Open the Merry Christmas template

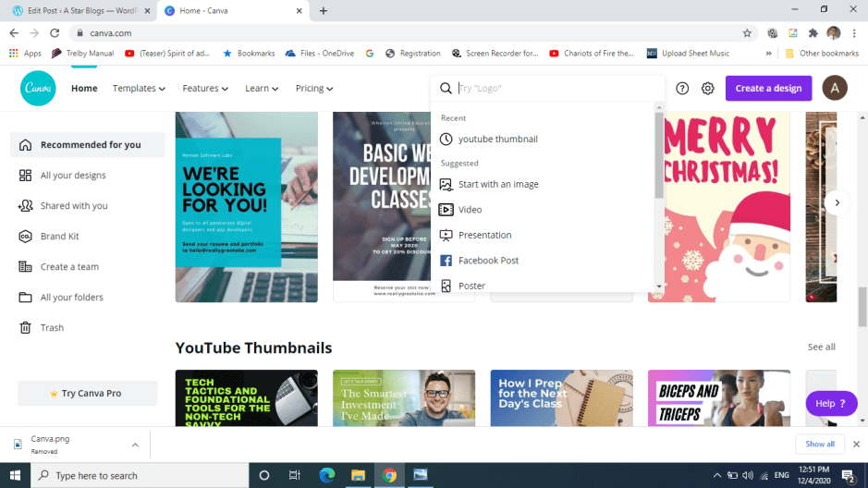[x=718, y=207]
